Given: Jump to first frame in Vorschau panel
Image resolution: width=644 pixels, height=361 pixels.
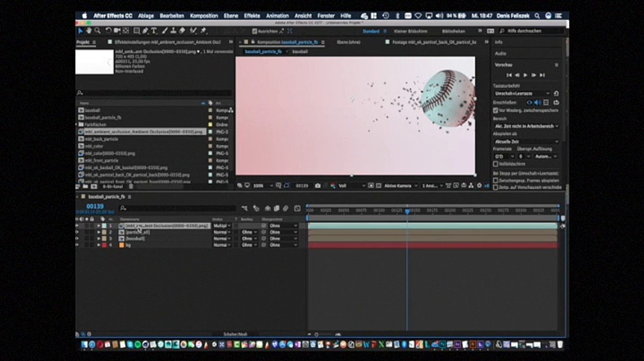Looking at the screenshot, I should tap(509, 75).
